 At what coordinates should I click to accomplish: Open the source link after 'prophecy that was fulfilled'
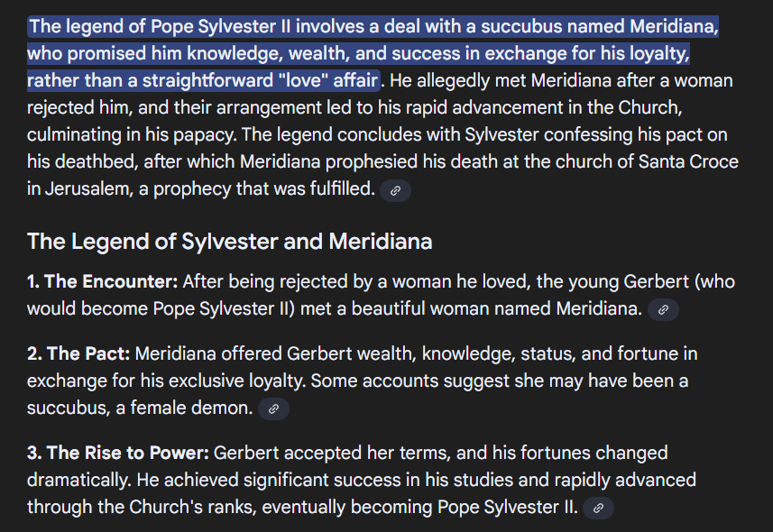[395, 191]
